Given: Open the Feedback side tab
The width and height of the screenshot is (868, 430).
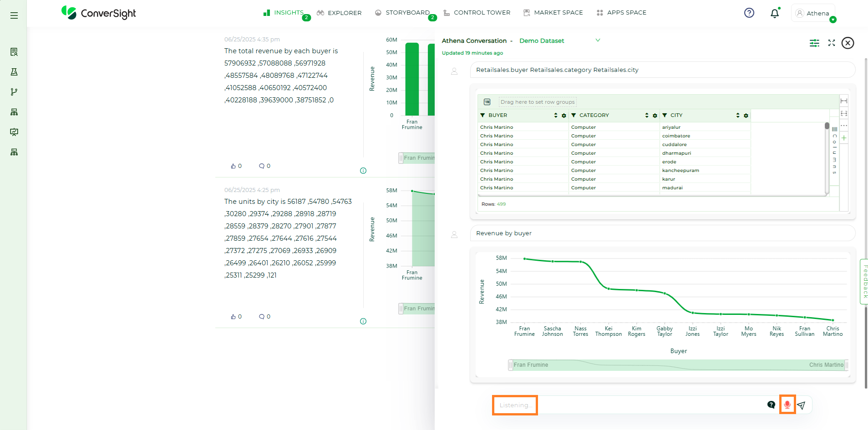Looking at the screenshot, I should pos(864,282).
